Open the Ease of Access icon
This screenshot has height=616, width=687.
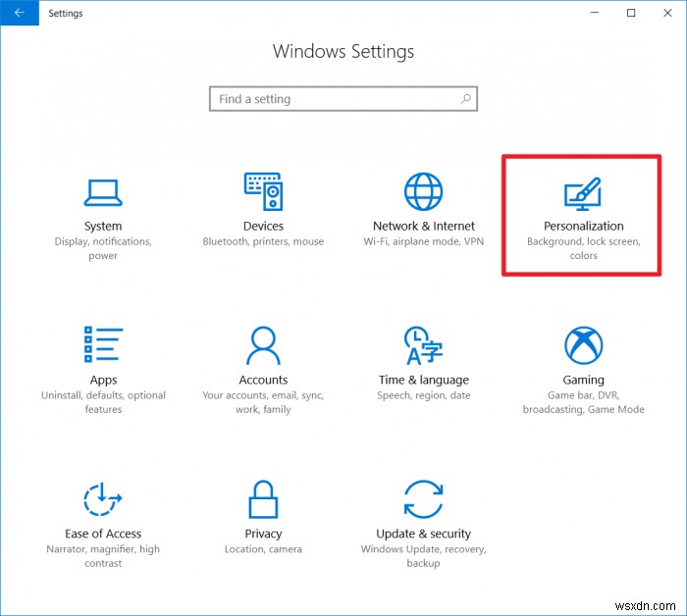103,499
